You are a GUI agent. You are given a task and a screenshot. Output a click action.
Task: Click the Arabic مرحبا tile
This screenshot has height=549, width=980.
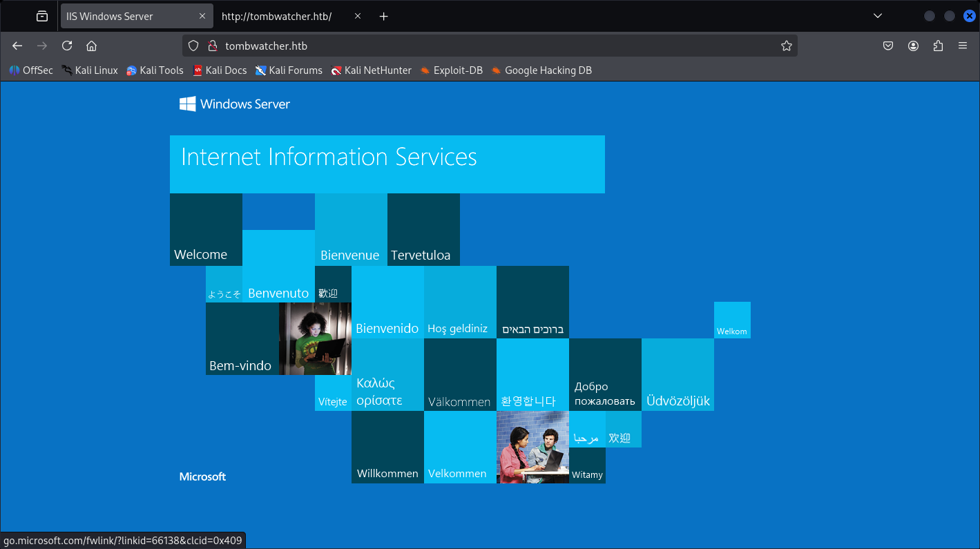tap(587, 429)
